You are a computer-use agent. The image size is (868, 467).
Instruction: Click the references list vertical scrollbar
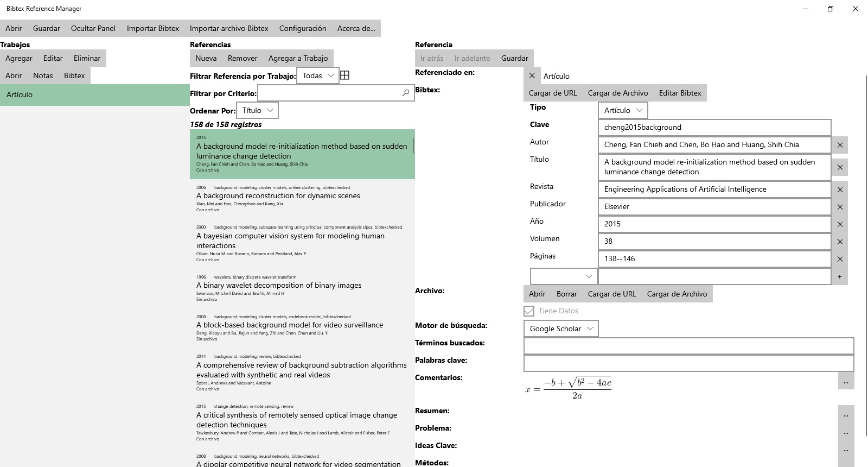[413, 146]
